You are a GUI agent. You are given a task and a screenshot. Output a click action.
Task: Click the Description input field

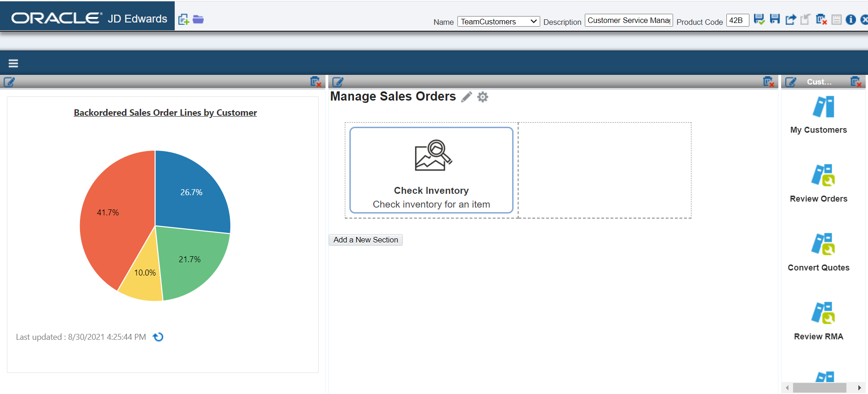(628, 20)
